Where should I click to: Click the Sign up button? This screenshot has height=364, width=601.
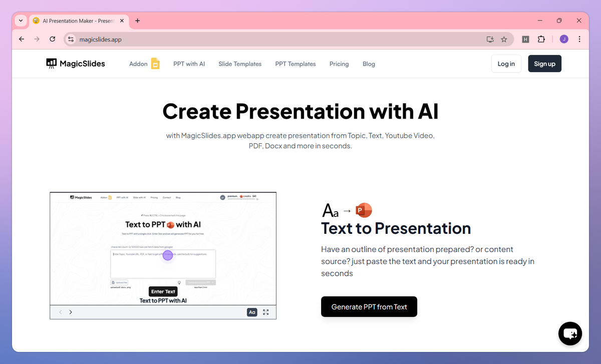(544, 64)
